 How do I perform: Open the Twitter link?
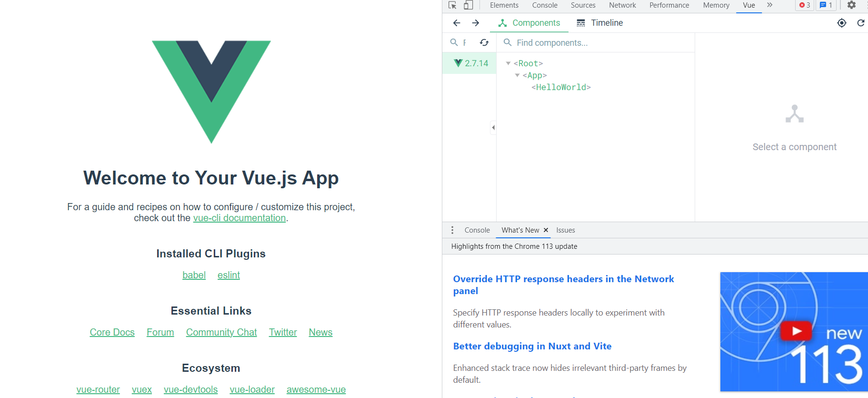coord(283,332)
